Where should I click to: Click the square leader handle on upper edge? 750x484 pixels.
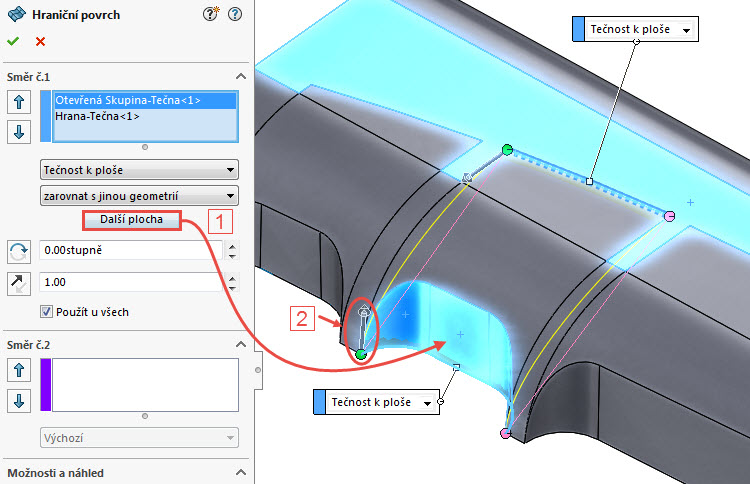[x=589, y=181]
